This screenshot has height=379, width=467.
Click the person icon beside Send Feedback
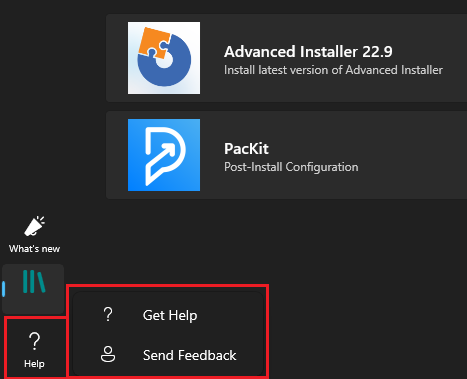[108, 354]
